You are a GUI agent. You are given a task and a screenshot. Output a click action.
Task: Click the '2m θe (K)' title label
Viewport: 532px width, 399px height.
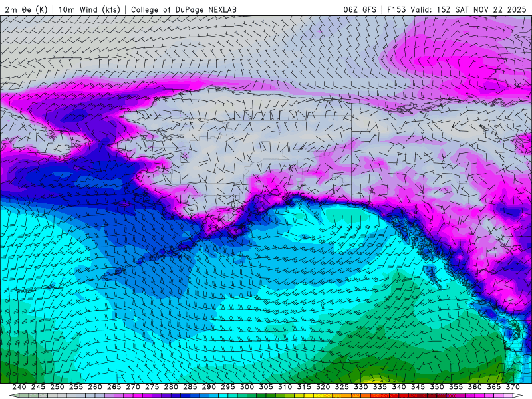pyautogui.click(x=26, y=9)
